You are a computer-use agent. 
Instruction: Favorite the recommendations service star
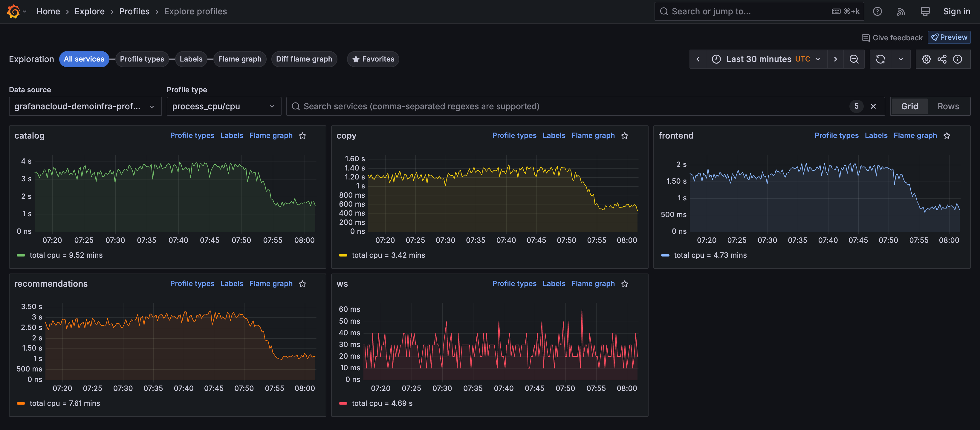302,284
